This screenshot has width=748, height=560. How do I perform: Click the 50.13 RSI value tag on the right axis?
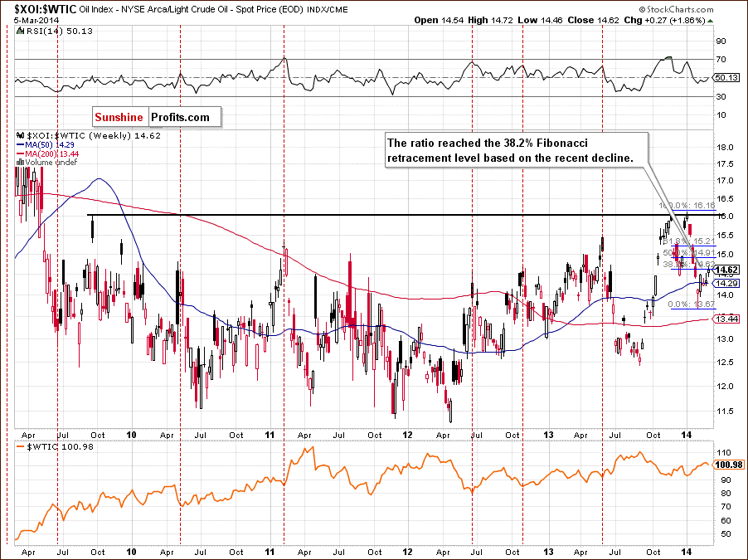tap(726, 77)
